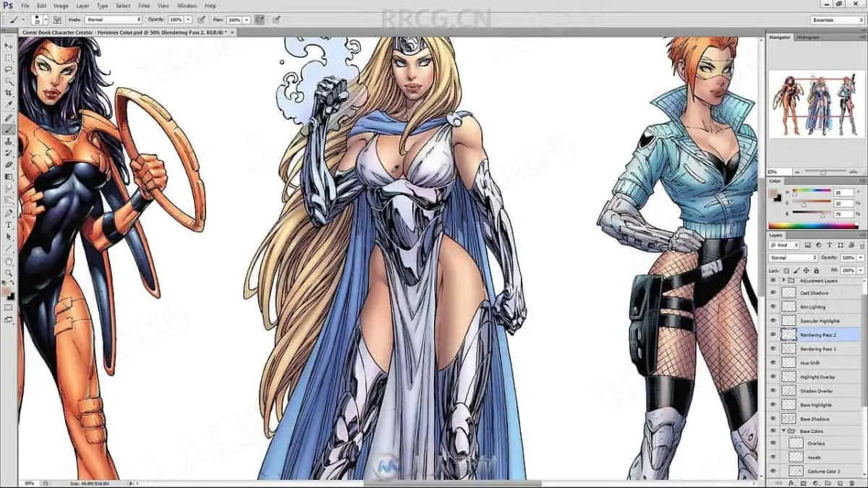
Task: Click the color spectrum ramp in Color panel
Action: pos(814,226)
